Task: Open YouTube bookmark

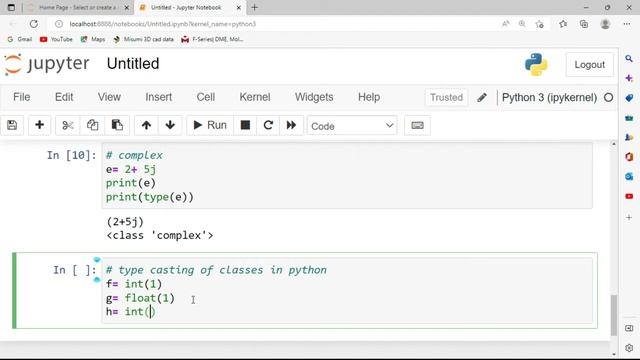Action: [x=56, y=39]
